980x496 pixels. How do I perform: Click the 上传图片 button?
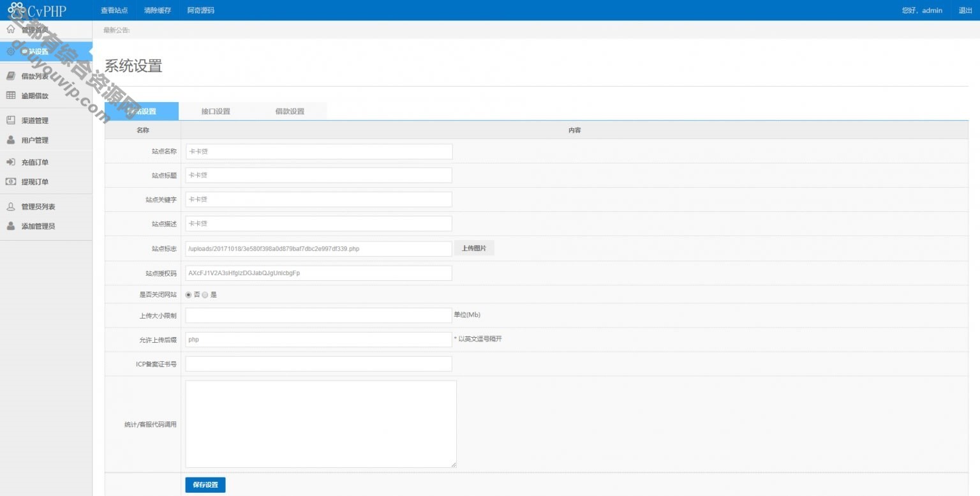pyautogui.click(x=474, y=248)
